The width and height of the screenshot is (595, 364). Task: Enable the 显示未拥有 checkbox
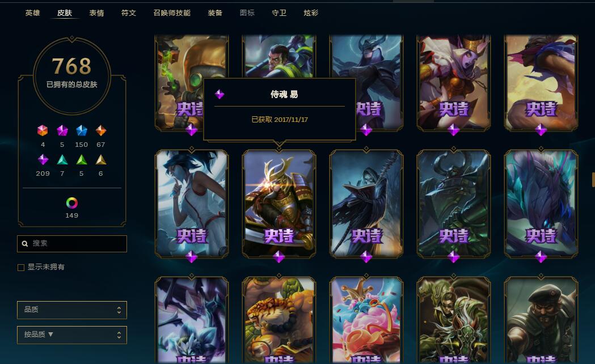pos(21,267)
